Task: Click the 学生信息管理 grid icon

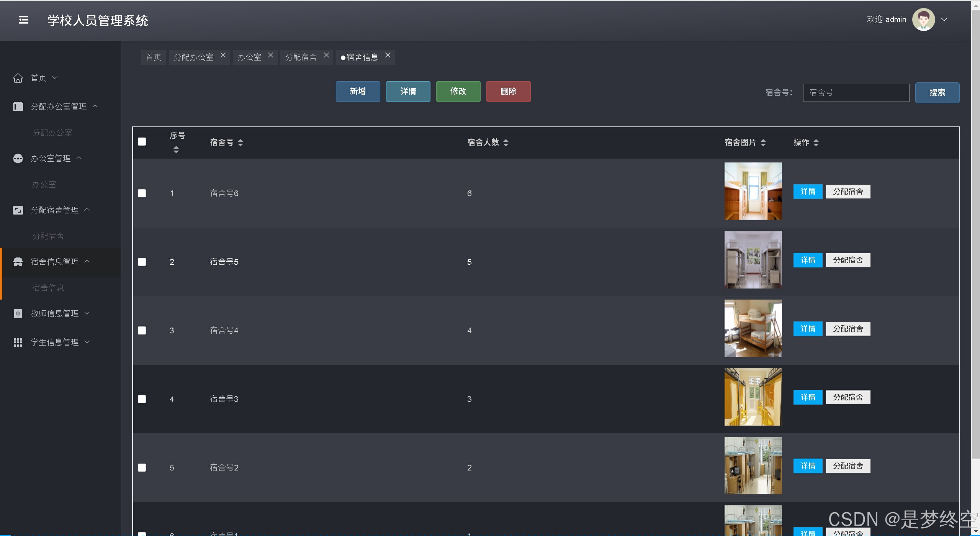Action: (x=18, y=342)
